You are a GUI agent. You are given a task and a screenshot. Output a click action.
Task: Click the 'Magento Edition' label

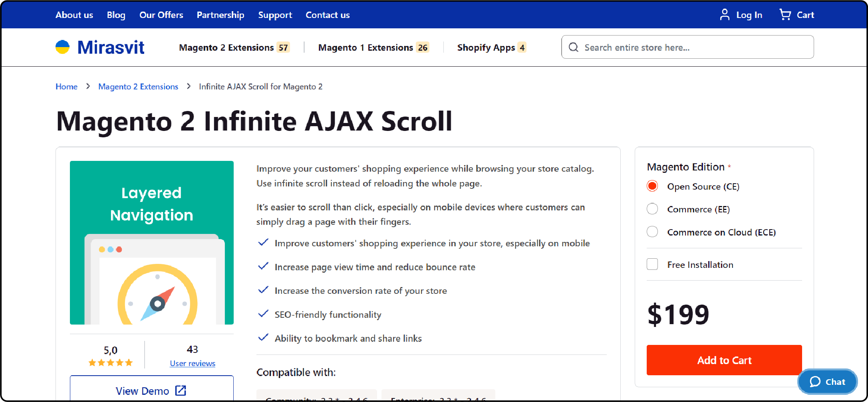pyautogui.click(x=686, y=167)
